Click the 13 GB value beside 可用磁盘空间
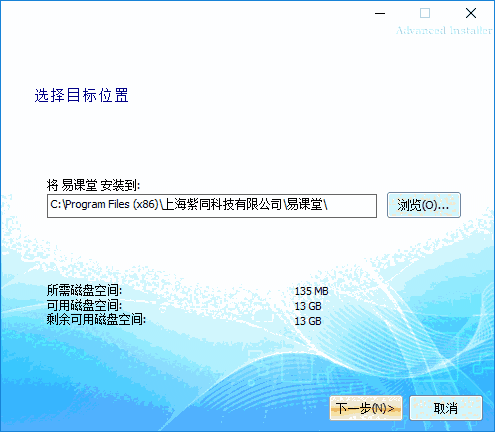The width and height of the screenshot is (495, 432). (x=308, y=306)
